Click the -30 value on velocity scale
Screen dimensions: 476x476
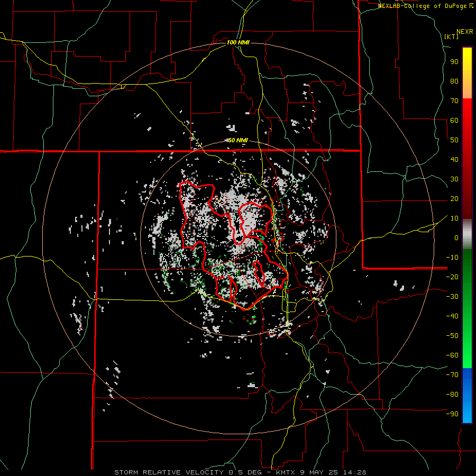pos(452,297)
